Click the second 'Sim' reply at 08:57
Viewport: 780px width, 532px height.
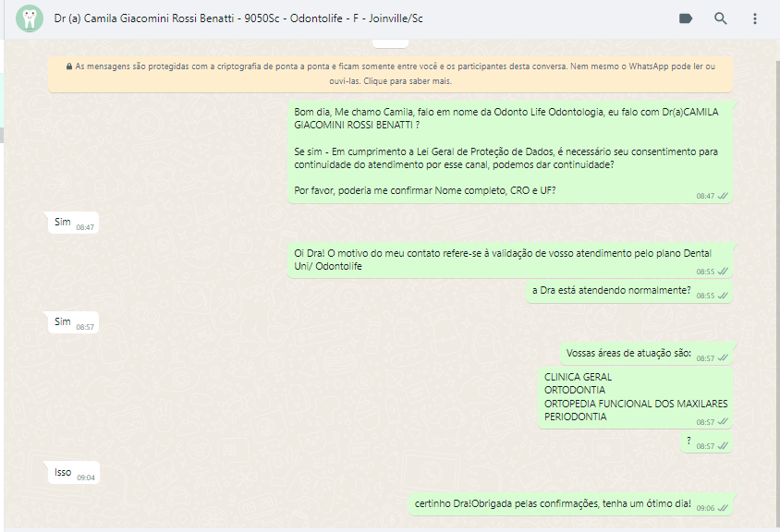point(74,322)
